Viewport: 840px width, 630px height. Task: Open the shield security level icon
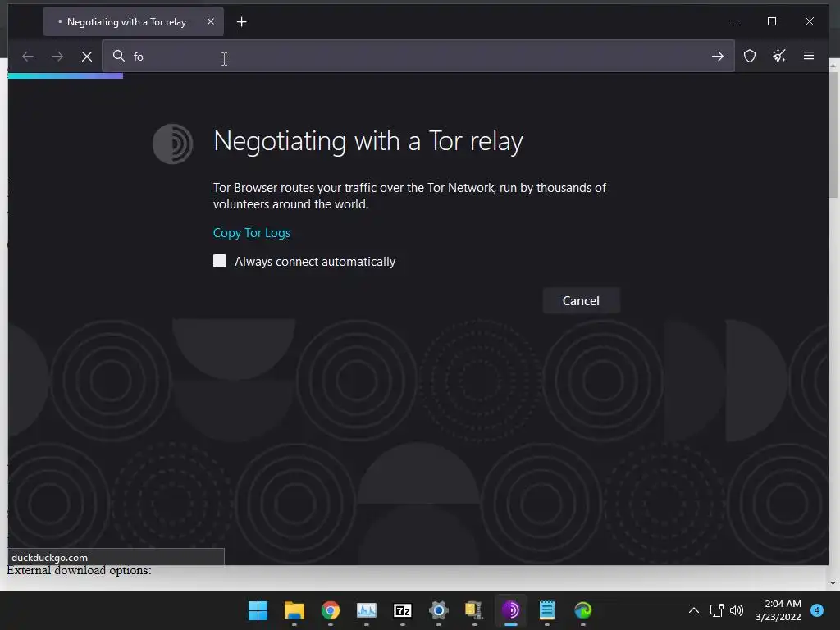click(x=750, y=56)
